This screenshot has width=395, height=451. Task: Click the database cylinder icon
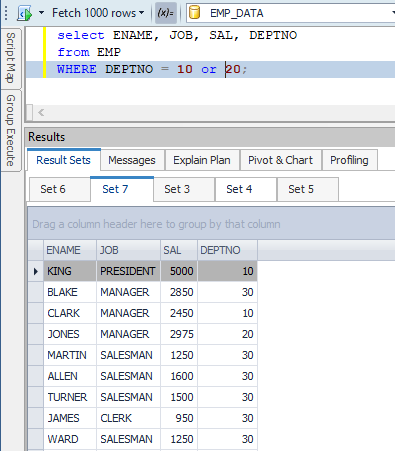pyautogui.click(x=194, y=13)
